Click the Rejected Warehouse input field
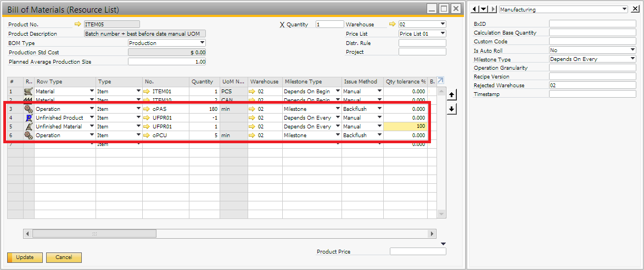The height and width of the screenshot is (270, 644). 592,86
